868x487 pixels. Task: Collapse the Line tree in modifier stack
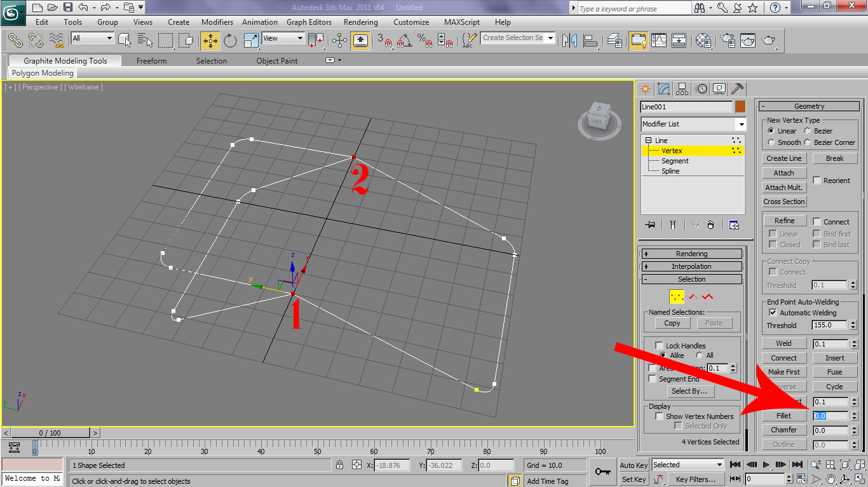click(648, 141)
